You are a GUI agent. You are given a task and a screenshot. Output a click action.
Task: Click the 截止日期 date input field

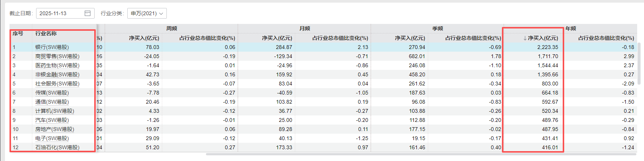click(x=60, y=13)
